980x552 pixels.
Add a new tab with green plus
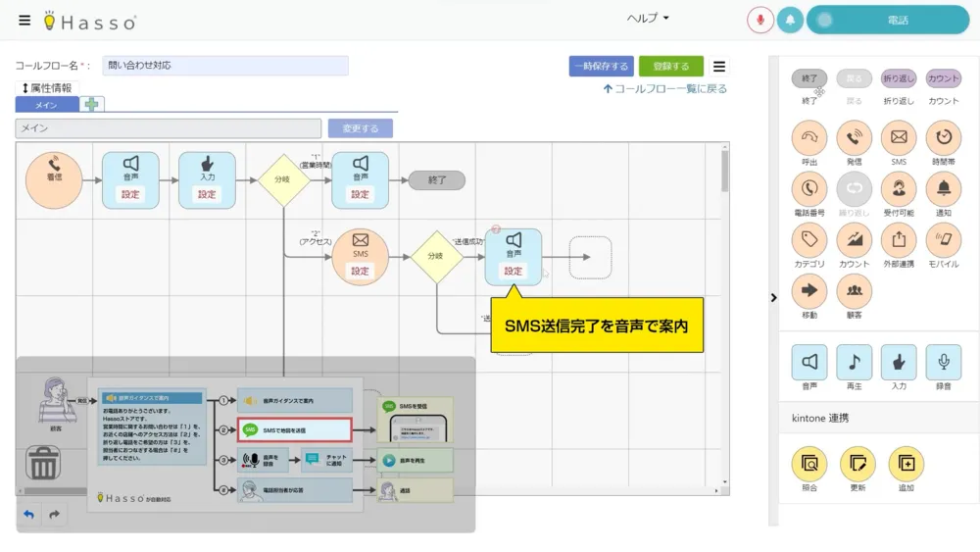click(91, 104)
